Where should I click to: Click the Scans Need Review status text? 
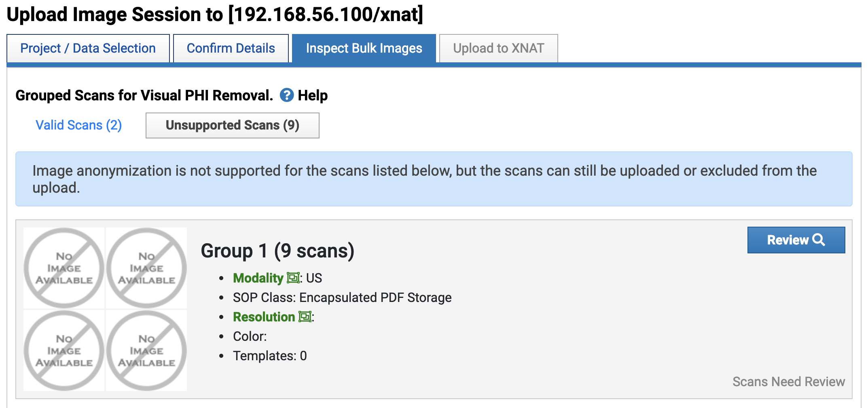[x=788, y=382]
